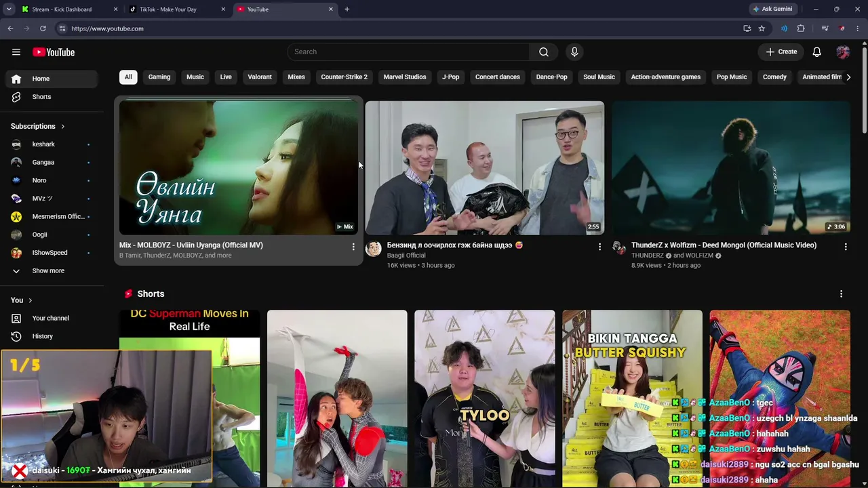View site information icon in address bar
This screenshot has width=868, height=488.
[62, 28]
